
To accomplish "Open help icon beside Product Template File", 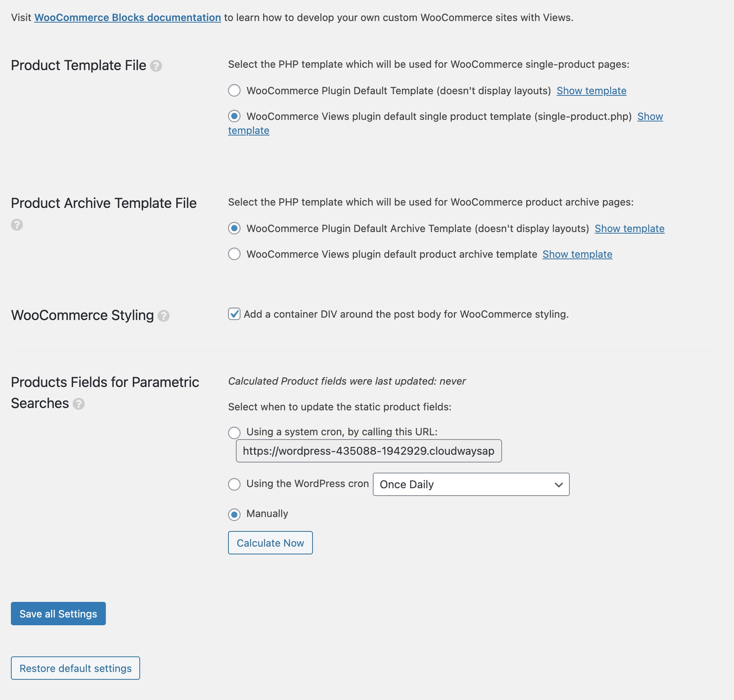I will [x=156, y=66].
